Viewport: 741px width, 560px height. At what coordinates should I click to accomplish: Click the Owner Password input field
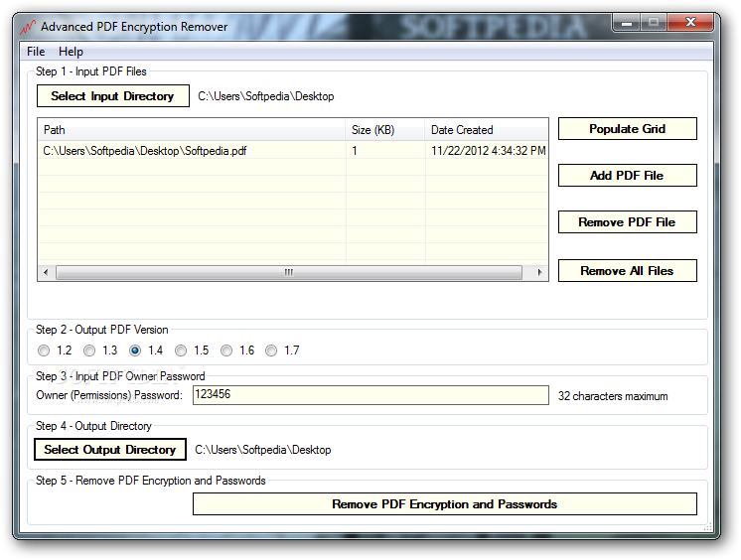coord(370,395)
